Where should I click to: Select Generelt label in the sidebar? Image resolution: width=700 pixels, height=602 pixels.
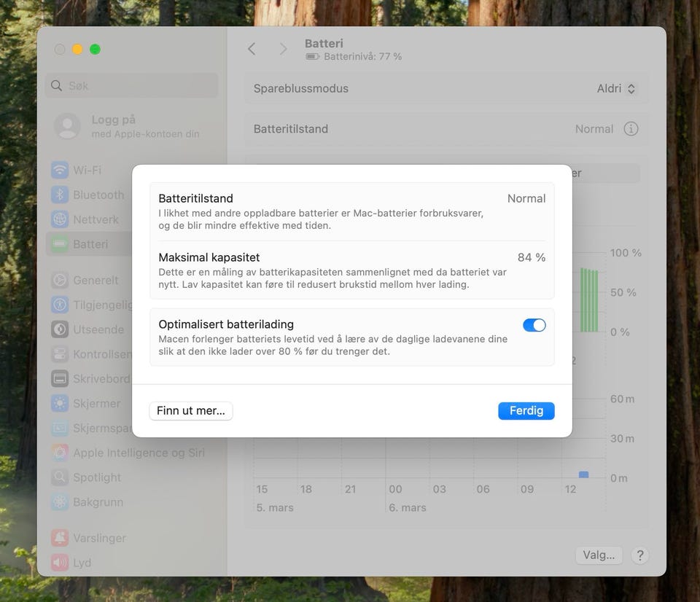click(96, 280)
